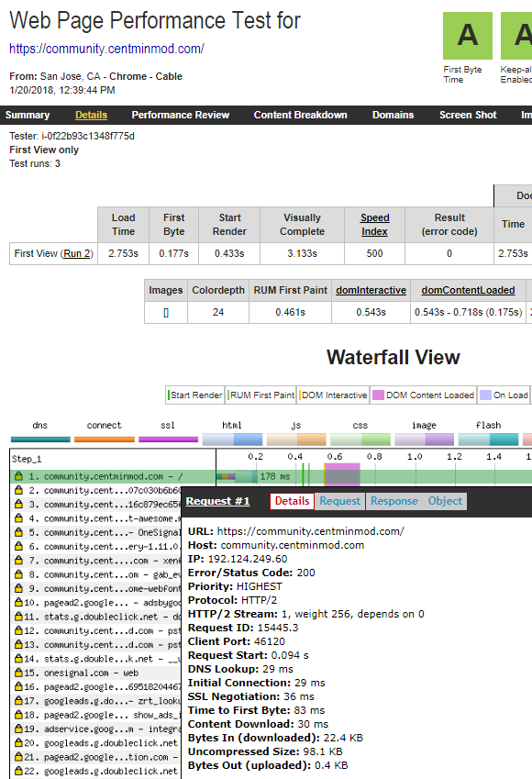Select the Details tab

pos(91,115)
